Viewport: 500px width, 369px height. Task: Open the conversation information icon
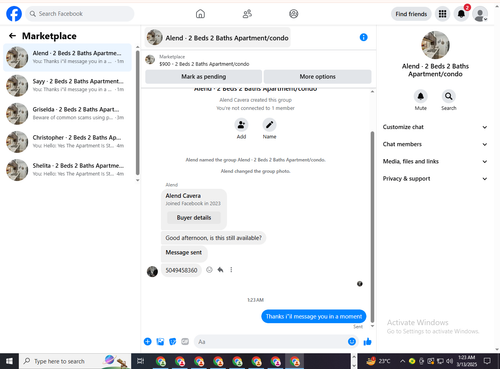364,37
